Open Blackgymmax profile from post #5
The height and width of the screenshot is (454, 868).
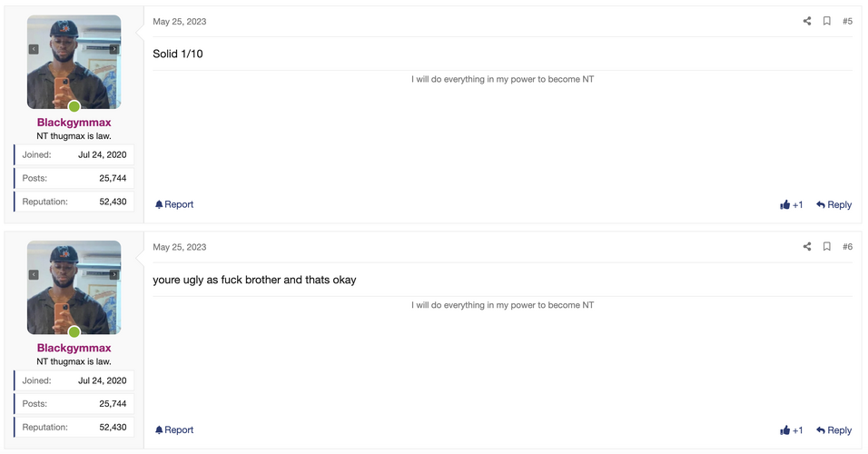pyautogui.click(x=74, y=123)
